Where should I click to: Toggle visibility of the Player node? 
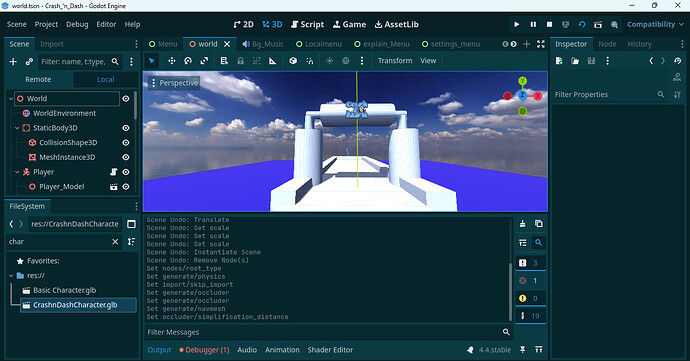126,172
